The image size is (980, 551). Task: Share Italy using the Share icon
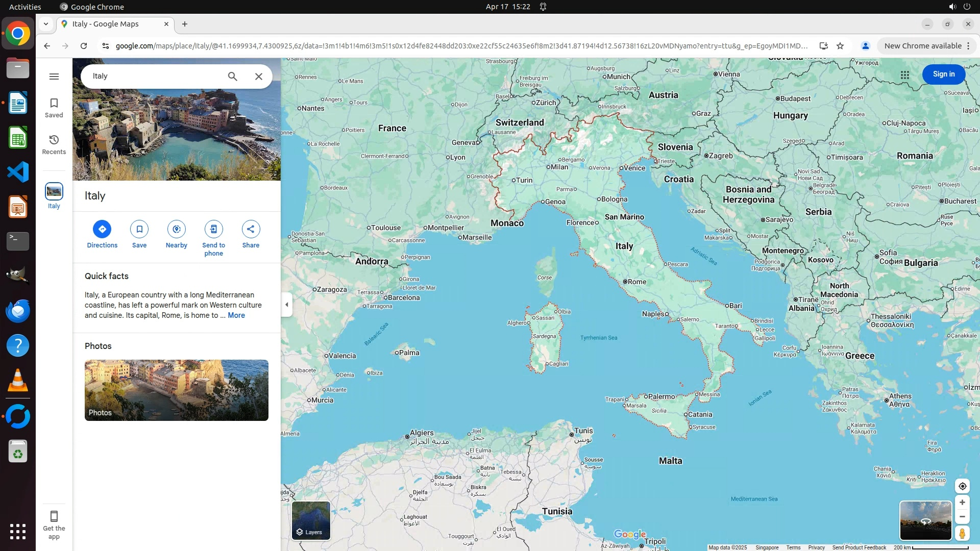pyautogui.click(x=251, y=229)
